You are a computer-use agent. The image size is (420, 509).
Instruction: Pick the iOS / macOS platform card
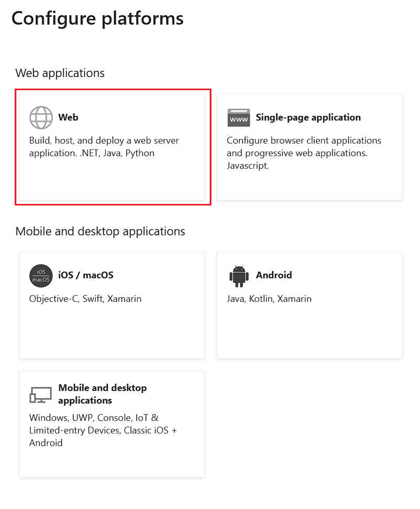coord(112,306)
